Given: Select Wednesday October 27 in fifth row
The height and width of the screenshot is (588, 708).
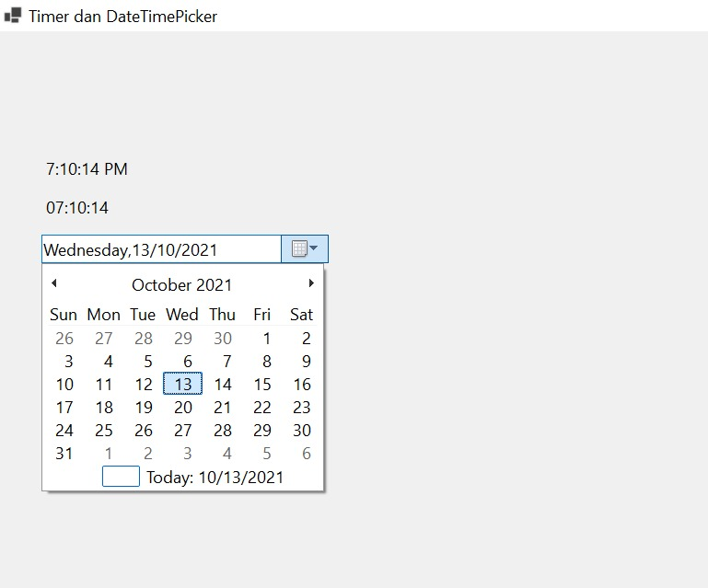Looking at the screenshot, I should click(183, 430).
